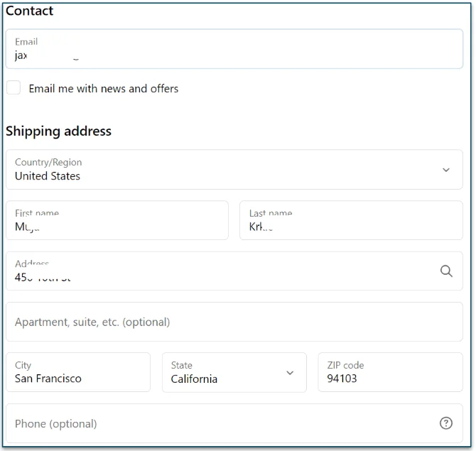Click the magnifier search icon in Address field
The height and width of the screenshot is (451, 476).
pyautogui.click(x=446, y=271)
